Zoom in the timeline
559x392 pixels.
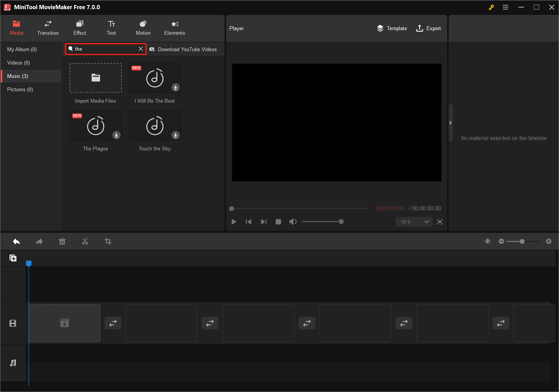coord(549,241)
